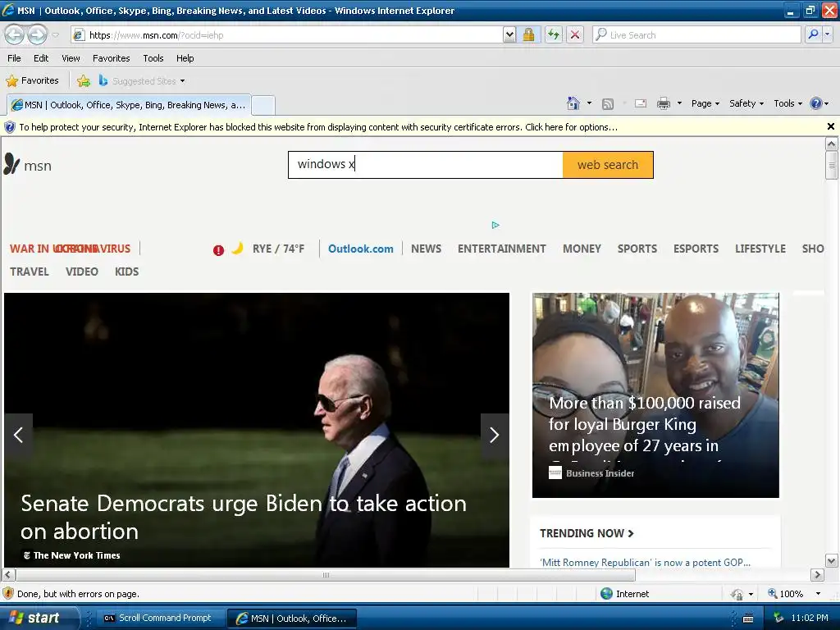Viewport: 840px width, 630px height.
Task: Click the Internet zone globe icon
Action: (x=606, y=594)
